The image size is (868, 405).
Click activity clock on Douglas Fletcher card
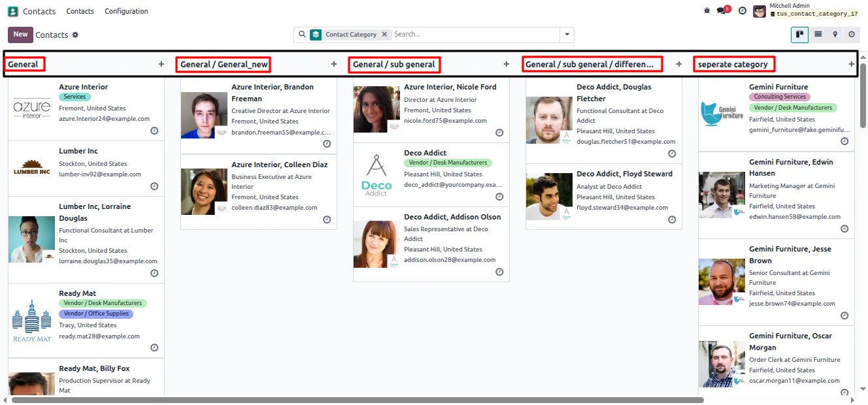[x=672, y=154]
